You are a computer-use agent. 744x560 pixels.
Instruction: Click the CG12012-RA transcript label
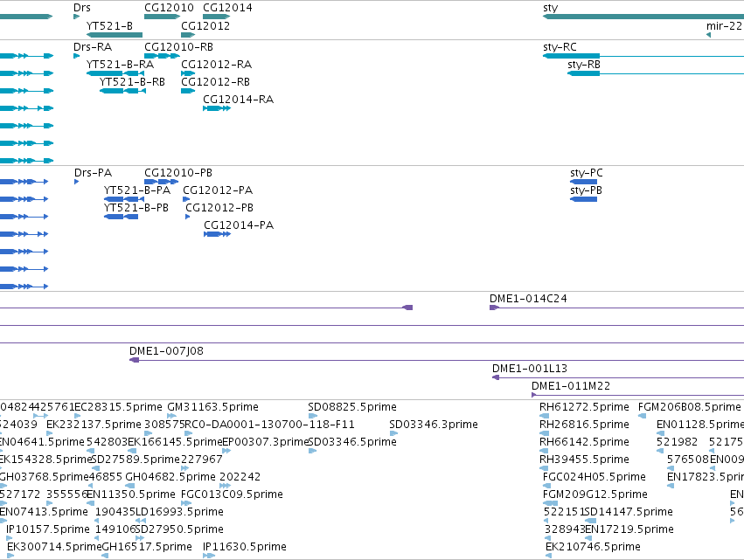pos(216,64)
